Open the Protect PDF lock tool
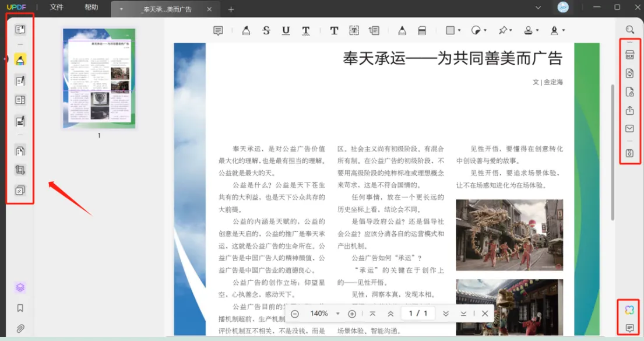The height and width of the screenshot is (341, 644). tap(629, 92)
